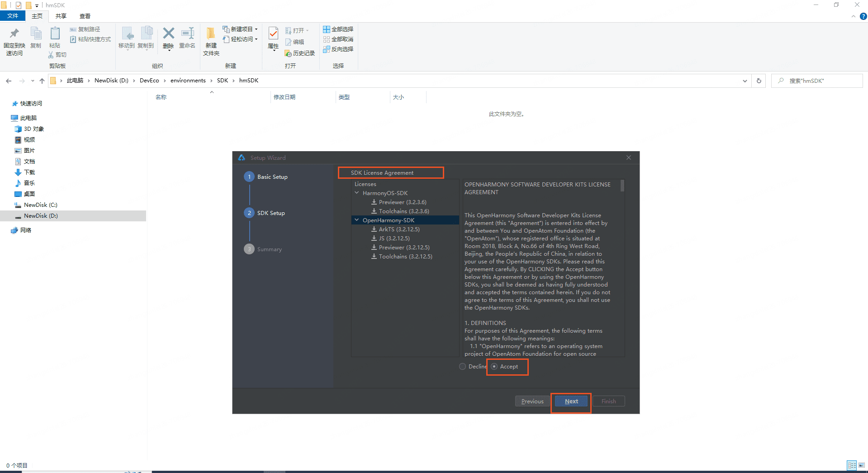Click the license text scrollbar thumb
868x473 pixels.
point(622,186)
